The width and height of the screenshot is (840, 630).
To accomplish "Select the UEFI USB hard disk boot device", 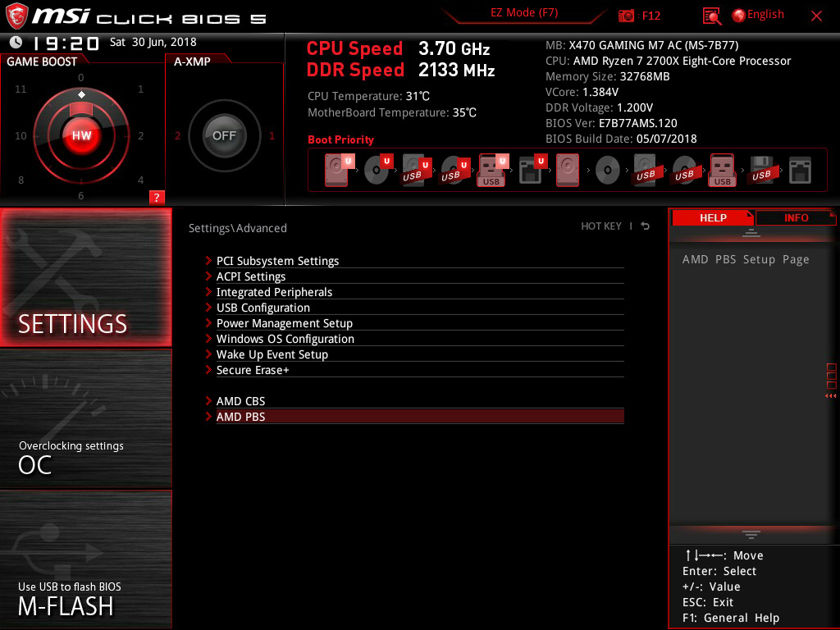I will pos(416,171).
